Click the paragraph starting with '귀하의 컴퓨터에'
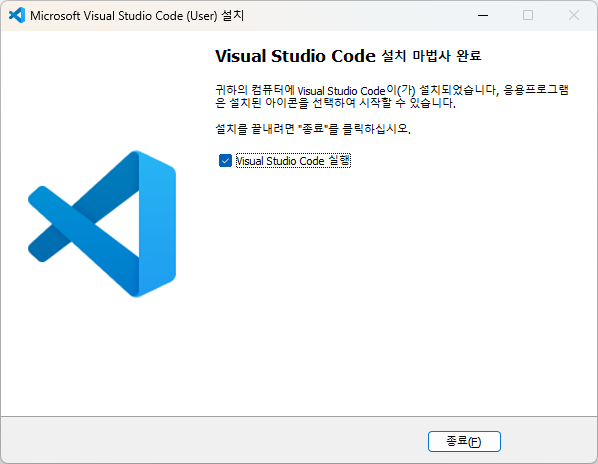Screen dimensions: 598x464 (x=392, y=96)
